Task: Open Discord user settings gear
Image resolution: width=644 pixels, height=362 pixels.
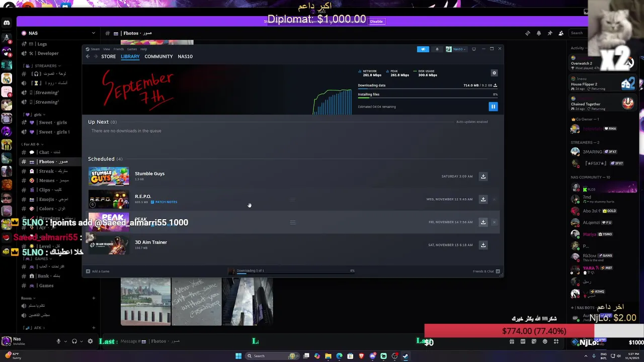Action: pos(90,341)
